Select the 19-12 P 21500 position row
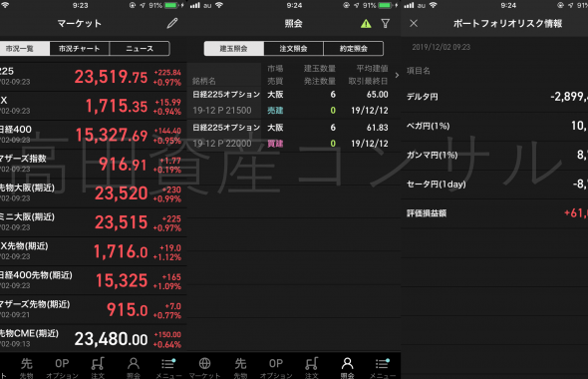Image resolution: width=588 pixels, height=379 pixels. point(294,103)
